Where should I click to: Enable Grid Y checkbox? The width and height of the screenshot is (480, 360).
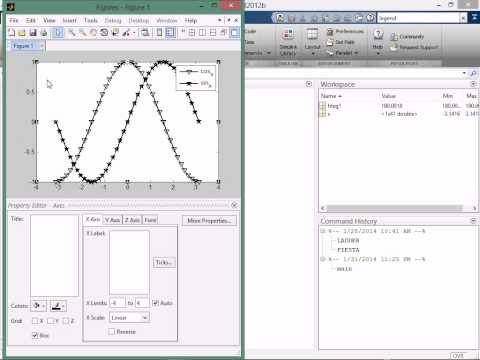coord(50,321)
